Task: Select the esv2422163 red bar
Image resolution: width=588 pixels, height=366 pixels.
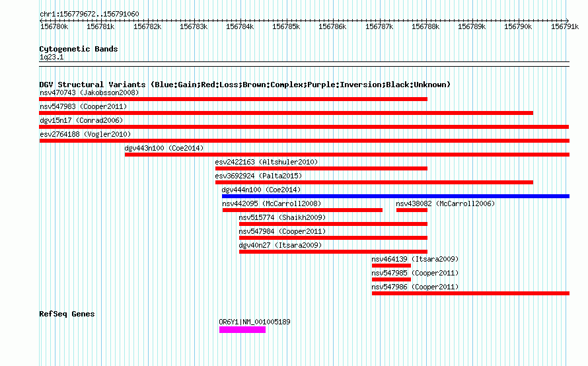Action: [x=321, y=168]
